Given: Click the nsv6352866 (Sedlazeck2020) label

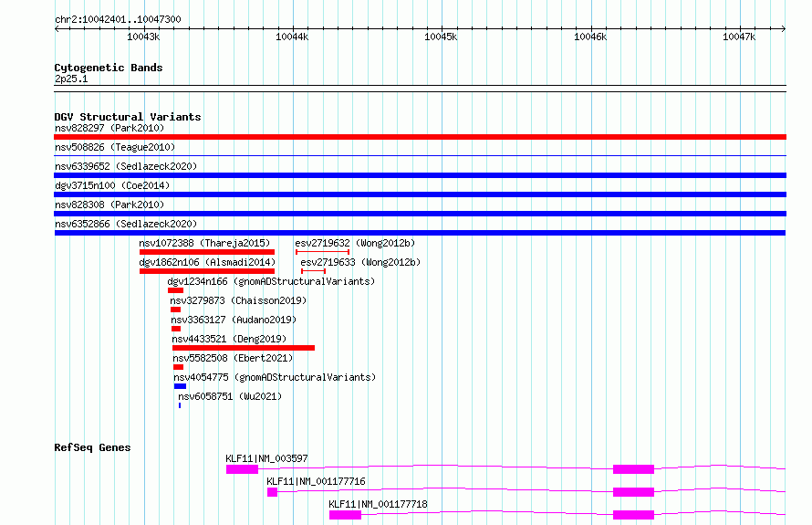Looking at the screenshot, I should (126, 224).
